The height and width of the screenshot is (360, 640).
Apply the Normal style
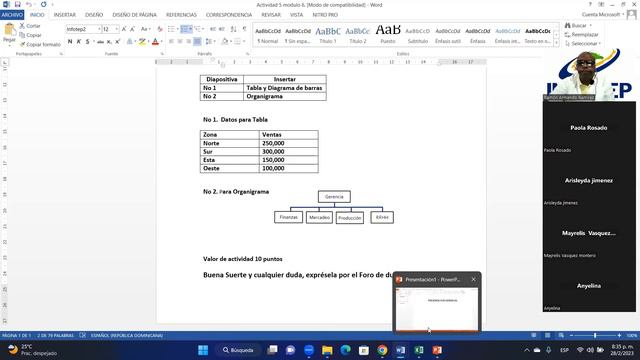tap(268, 36)
